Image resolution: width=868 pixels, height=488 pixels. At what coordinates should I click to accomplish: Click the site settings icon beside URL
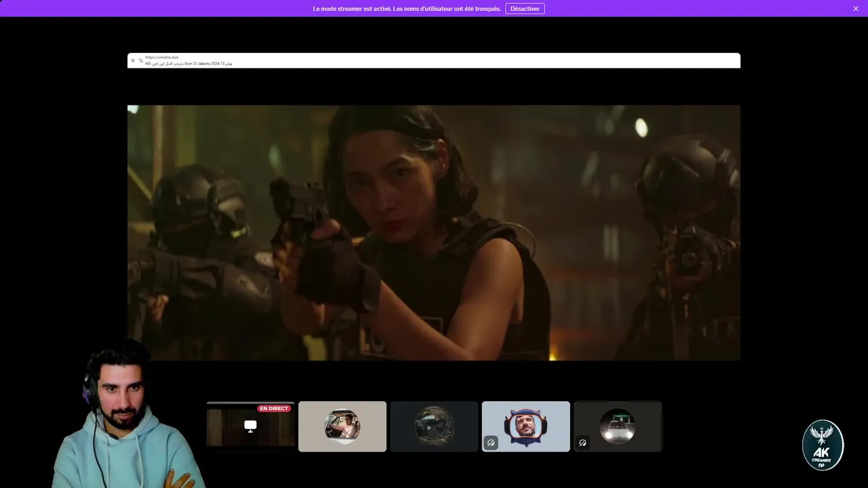point(140,60)
